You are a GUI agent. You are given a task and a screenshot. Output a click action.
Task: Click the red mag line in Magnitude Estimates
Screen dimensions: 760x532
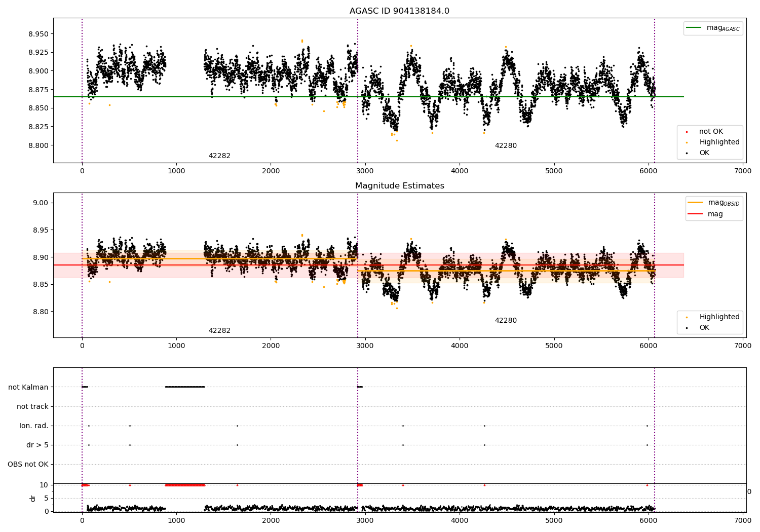(x=368, y=265)
